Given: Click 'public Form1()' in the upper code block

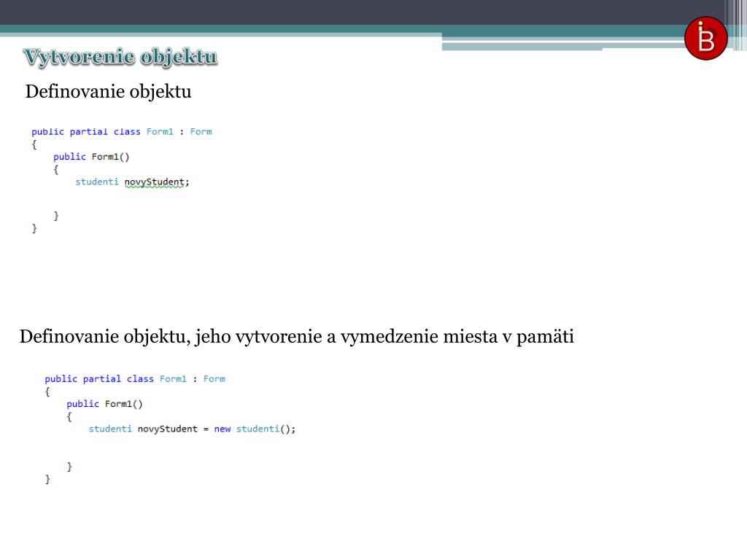Looking at the screenshot, I should point(91,157).
